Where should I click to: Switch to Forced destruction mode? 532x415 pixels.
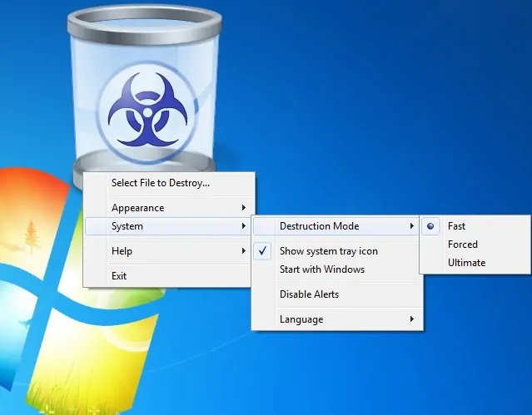(x=462, y=245)
